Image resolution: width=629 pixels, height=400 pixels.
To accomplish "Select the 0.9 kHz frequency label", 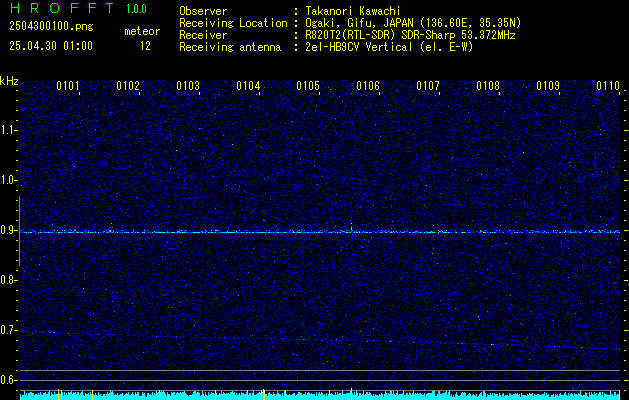I will point(9,230).
